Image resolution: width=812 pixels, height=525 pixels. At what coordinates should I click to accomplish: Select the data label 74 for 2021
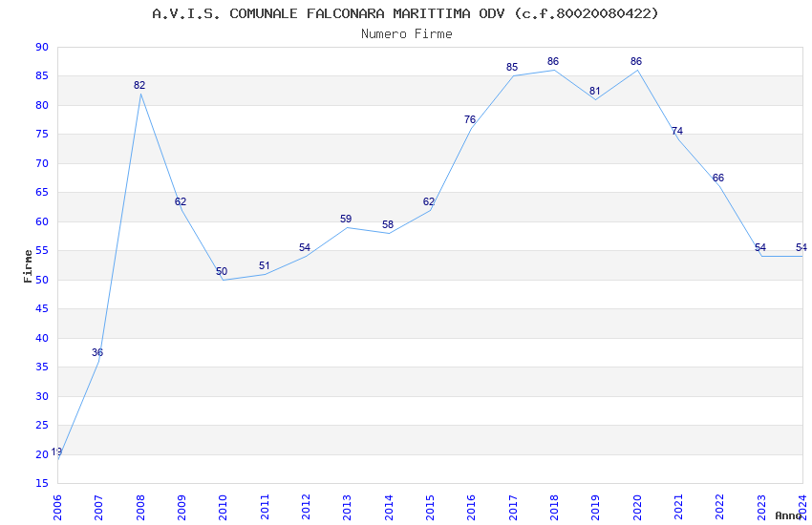click(677, 132)
